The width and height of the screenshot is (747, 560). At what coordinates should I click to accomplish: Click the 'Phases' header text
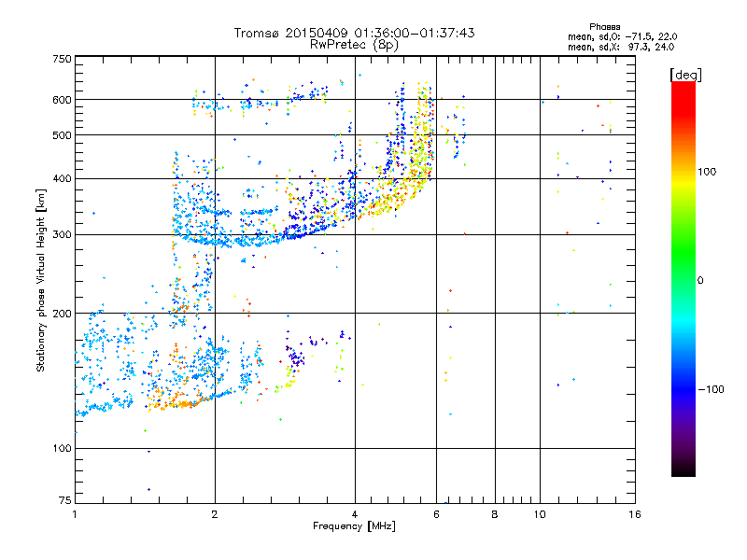(604, 27)
